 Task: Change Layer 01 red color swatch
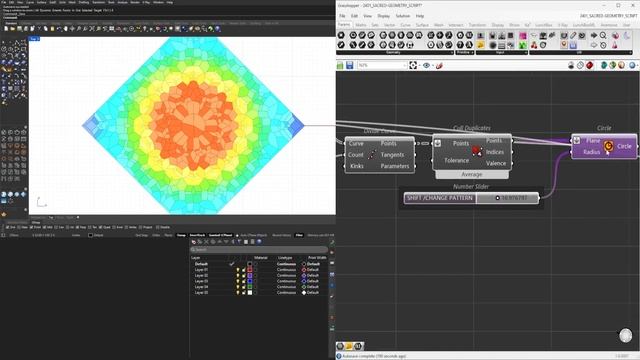point(250,270)
